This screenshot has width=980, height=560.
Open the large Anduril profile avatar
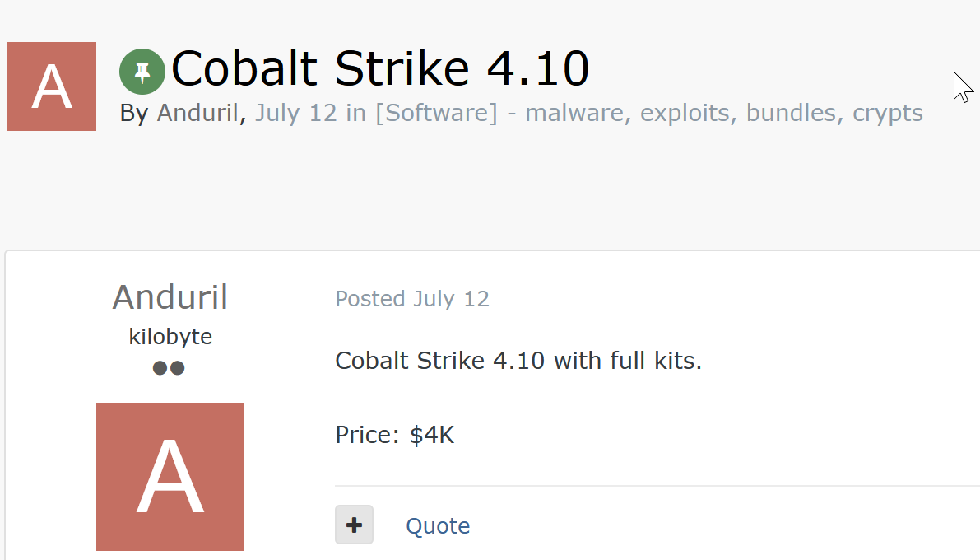tap(170, 476)
